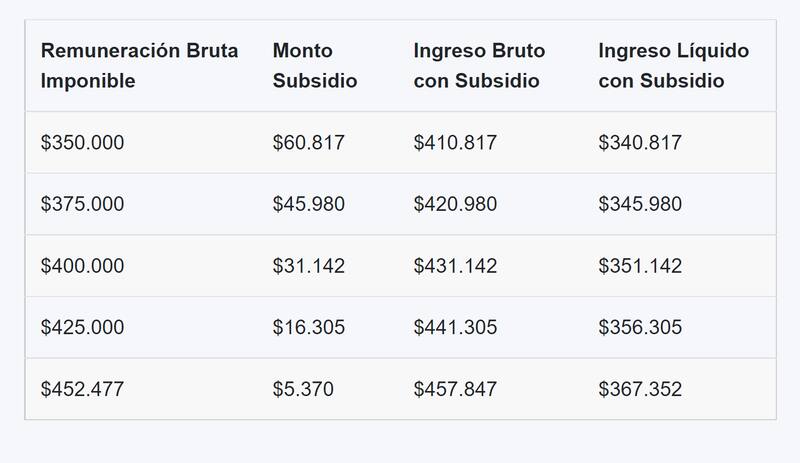800x463 pixels.
Task: Select the $400.000 remuneration cell
Action: (x=82, y=266)
